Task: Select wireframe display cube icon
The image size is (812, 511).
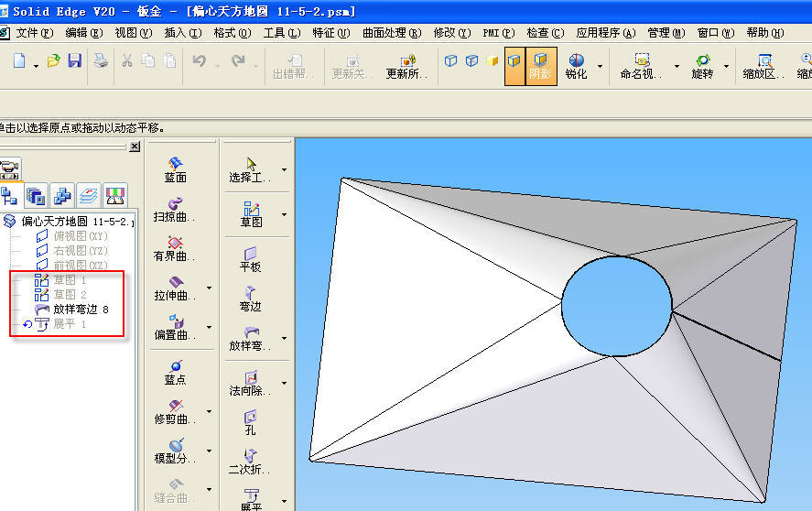Action: click(x=450, y=60)
